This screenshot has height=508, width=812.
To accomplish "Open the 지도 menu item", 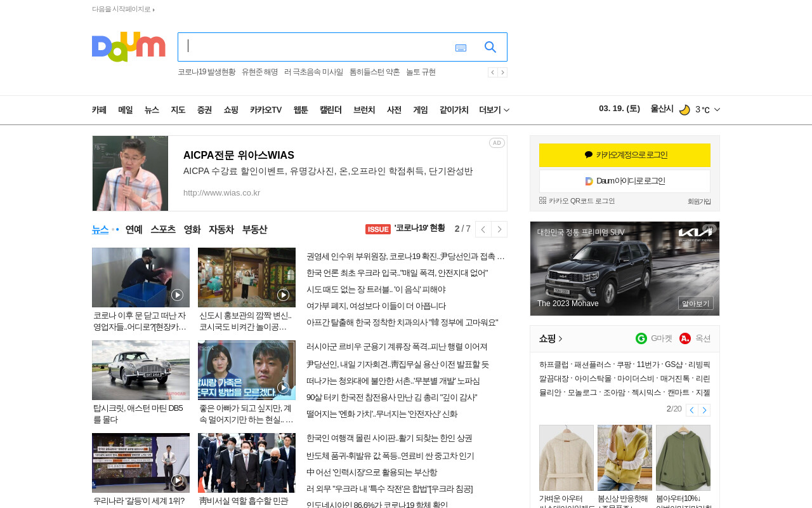I will coord(178,110).
